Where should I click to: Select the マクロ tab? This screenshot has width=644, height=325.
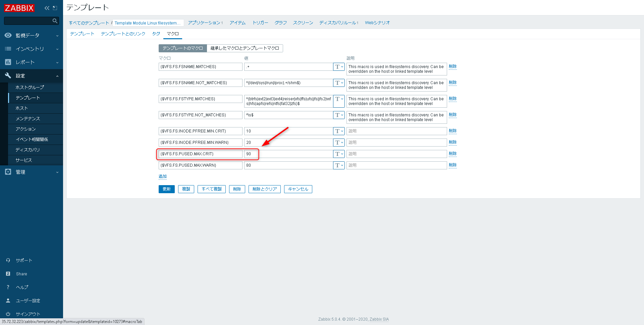click(173, 34)
